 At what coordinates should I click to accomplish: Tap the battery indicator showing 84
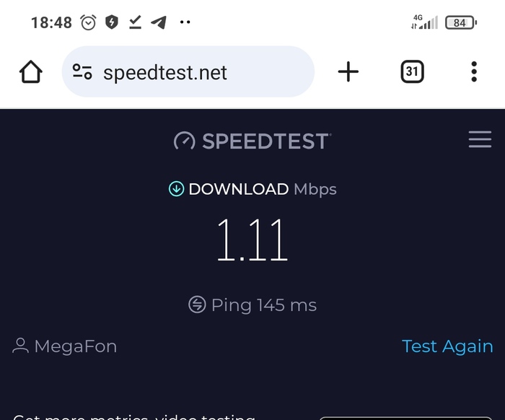pyautogui.click(x=460, y=22)
